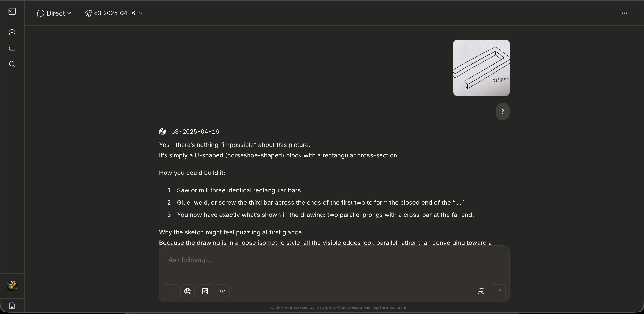Click the user avatar in sidebar
The image size is (644, 314).
click(12, 286)
